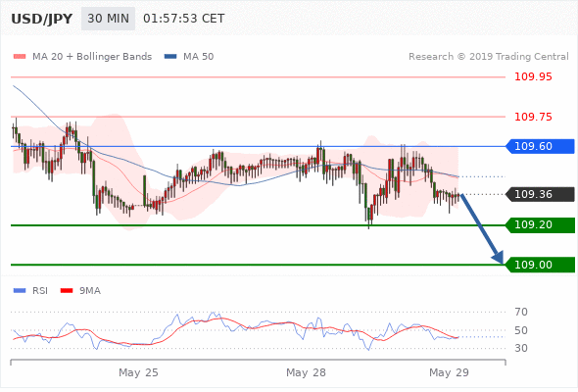
Task: Open the Research Trading Central credit text
Action: [489, 57]
